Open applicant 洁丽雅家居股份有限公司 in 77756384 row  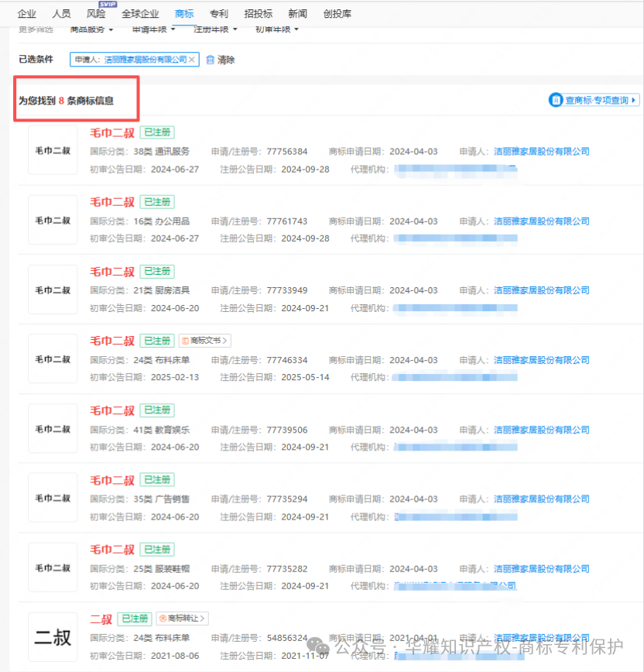coord(542,151)
